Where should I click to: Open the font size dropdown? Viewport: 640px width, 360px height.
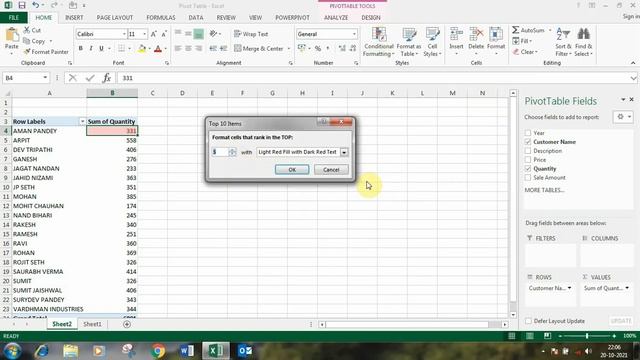pos(144,34)
